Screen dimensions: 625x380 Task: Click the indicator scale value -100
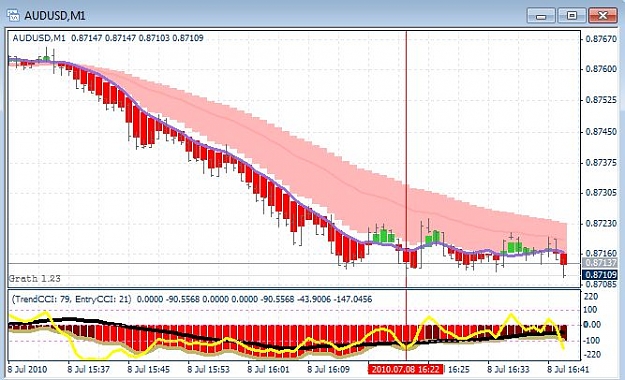[591, 341]
